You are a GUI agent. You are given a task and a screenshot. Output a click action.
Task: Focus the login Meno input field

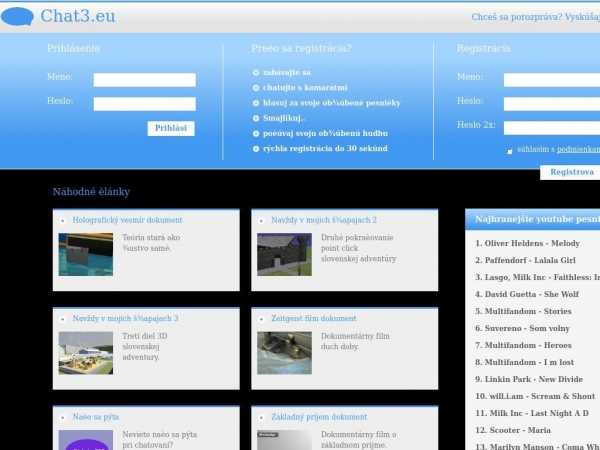(144, 80)
